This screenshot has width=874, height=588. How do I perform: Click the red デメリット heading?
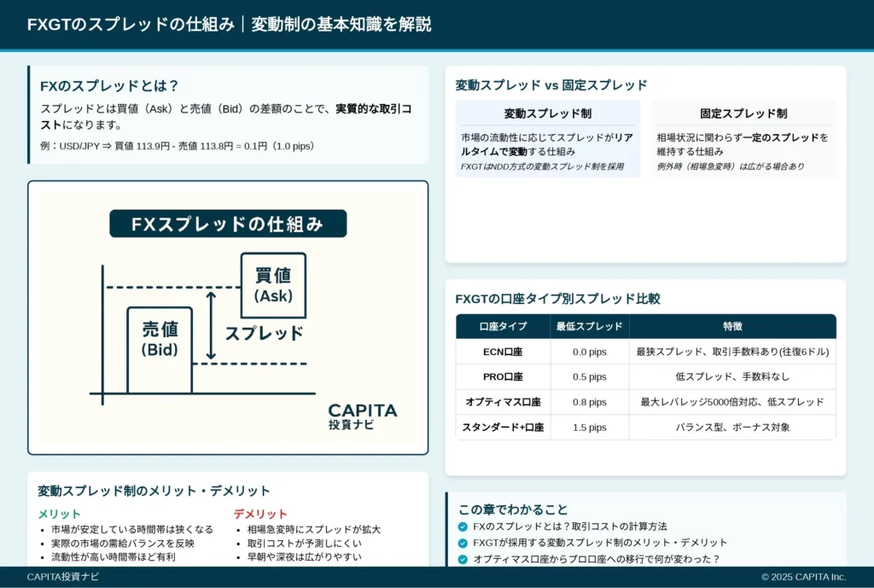coord(260,514)
